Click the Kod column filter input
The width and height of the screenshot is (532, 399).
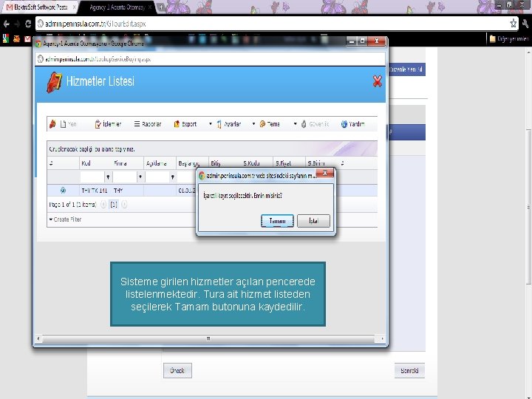point(92,177)
